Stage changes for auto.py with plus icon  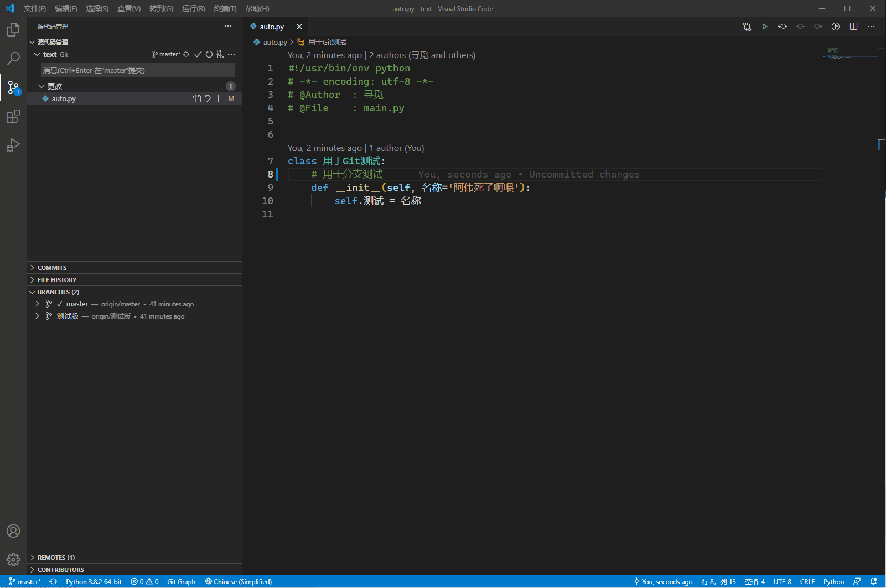[x=219, y=98]
